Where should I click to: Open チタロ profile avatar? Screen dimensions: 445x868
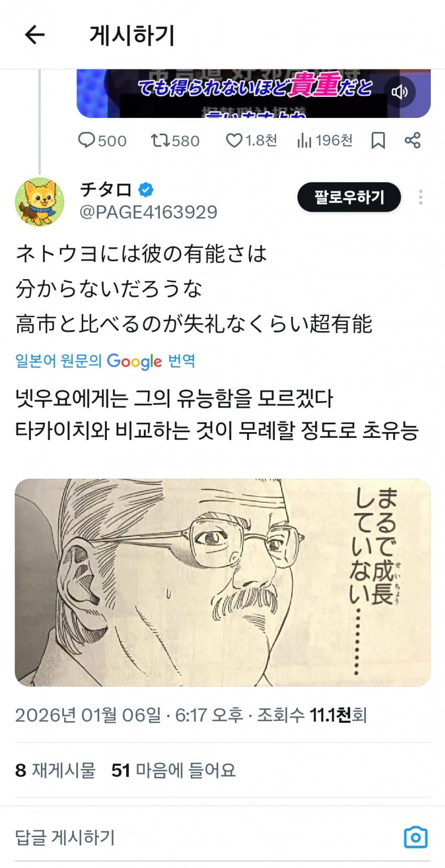coord(40,202)
